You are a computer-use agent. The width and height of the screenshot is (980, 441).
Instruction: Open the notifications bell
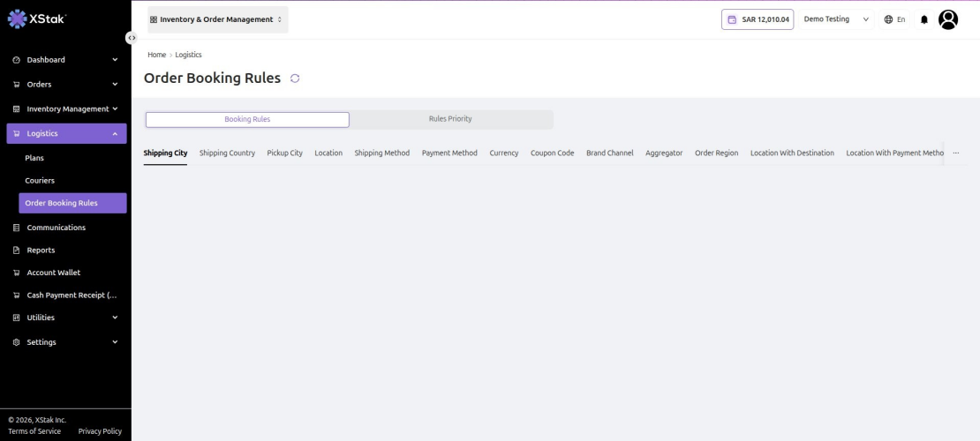(924, 19)
